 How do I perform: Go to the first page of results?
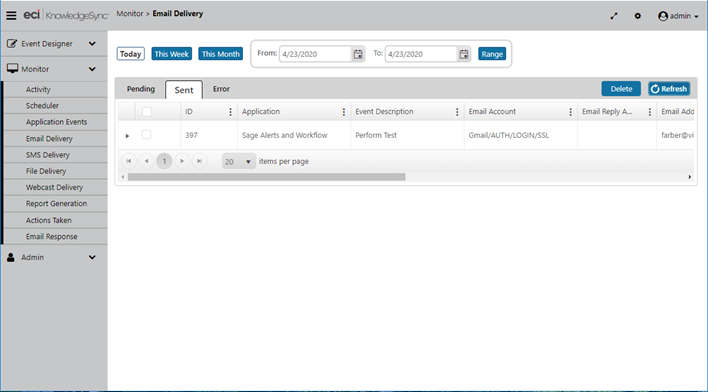click(x=129, y=161)
